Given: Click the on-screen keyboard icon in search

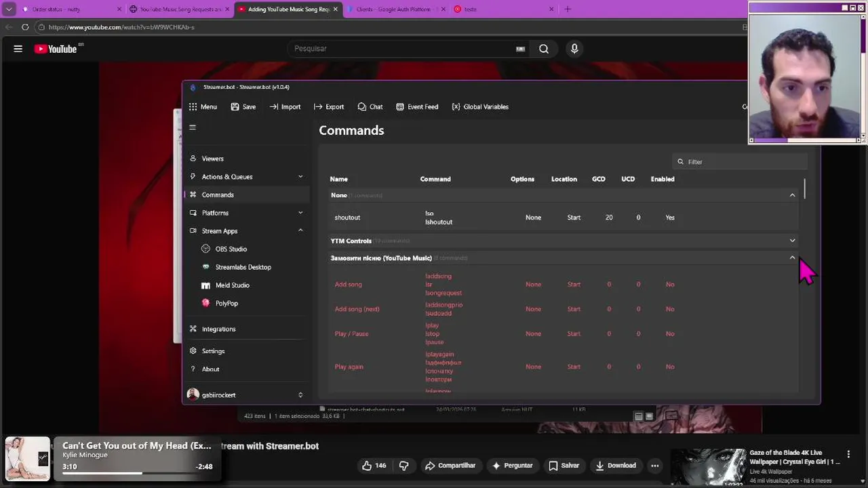Looking at the screenshot, I should click(x=520, y=49).
